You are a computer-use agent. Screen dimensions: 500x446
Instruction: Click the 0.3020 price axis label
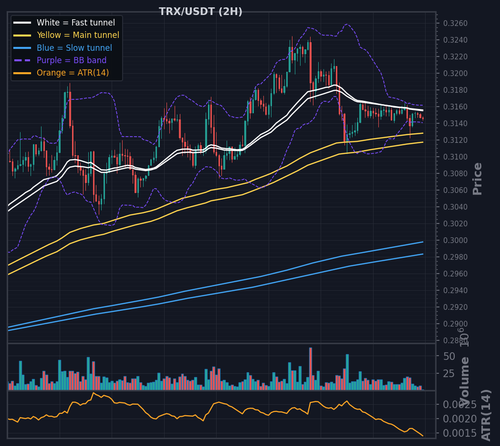[455, 224]
